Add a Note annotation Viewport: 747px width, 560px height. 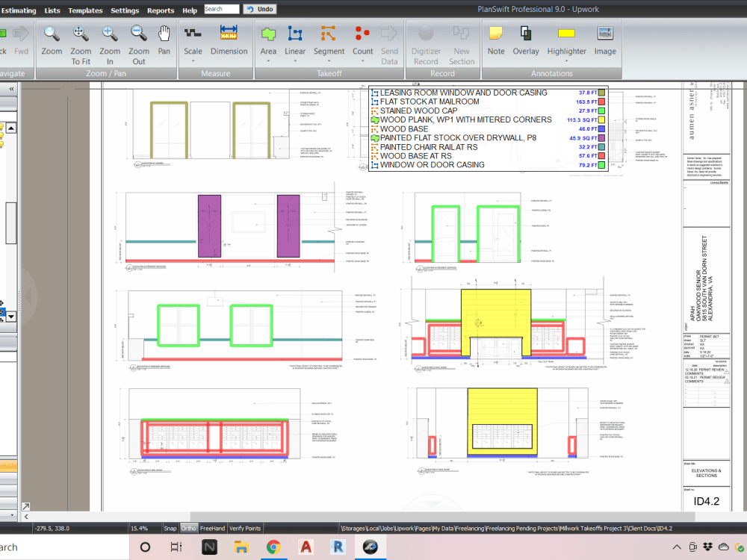coord(496,40)
